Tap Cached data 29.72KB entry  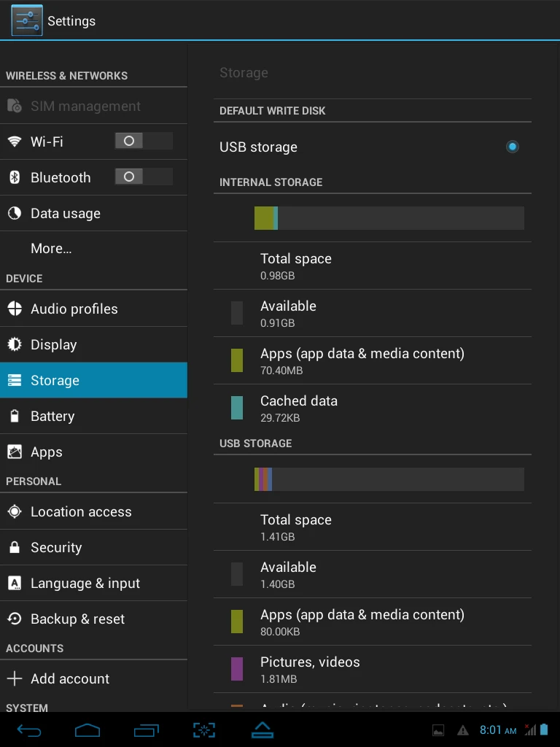[373, 409]
